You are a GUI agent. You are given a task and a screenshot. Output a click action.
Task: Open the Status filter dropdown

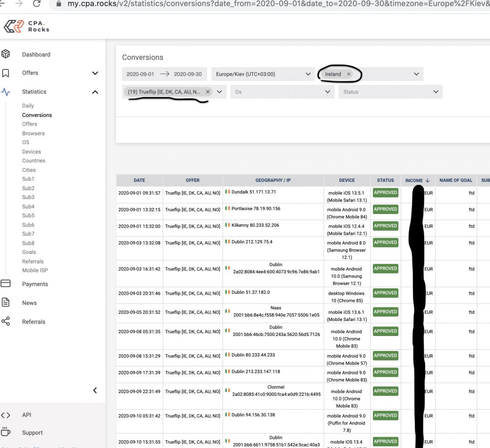coord(390,92)
